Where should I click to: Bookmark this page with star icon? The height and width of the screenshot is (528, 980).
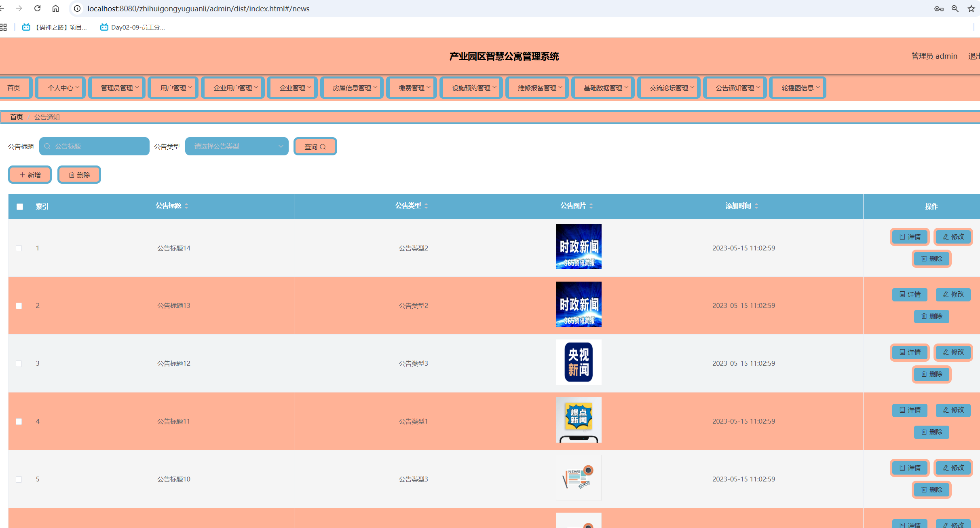[971, 8]
